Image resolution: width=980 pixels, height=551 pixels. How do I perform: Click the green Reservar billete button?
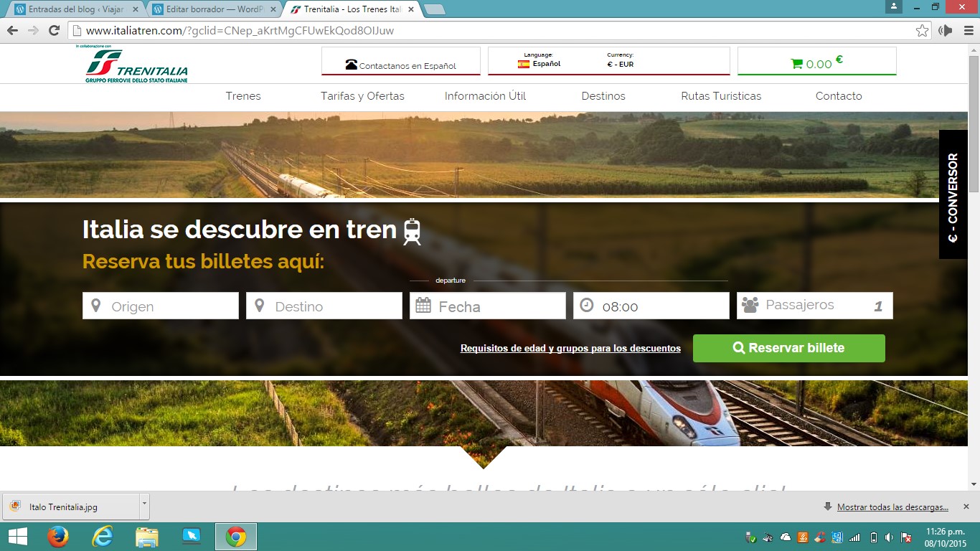pos(788,348)
